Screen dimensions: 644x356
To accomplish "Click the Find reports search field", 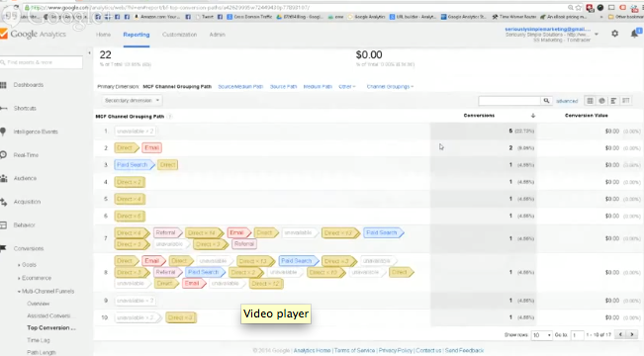I will click(42, 62).
